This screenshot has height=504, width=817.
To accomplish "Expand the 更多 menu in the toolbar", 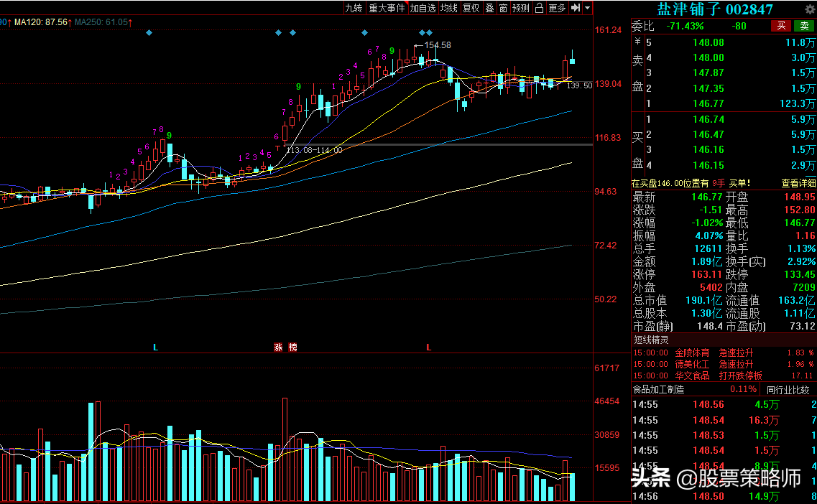I will tap(557, 9).
